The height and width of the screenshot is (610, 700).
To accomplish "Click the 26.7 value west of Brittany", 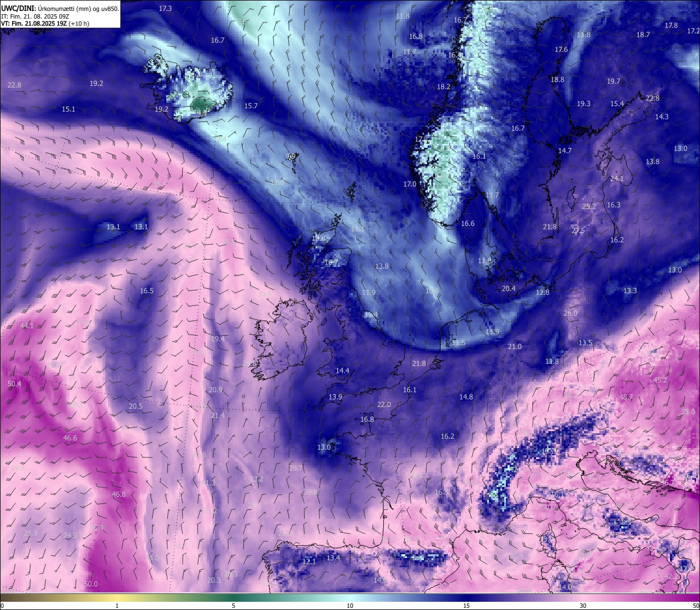I will point(296,468).
